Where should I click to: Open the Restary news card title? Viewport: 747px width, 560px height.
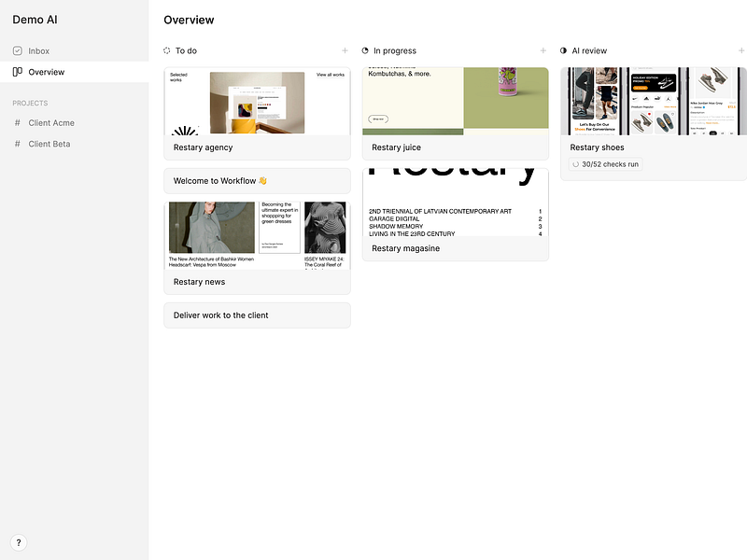199,282
